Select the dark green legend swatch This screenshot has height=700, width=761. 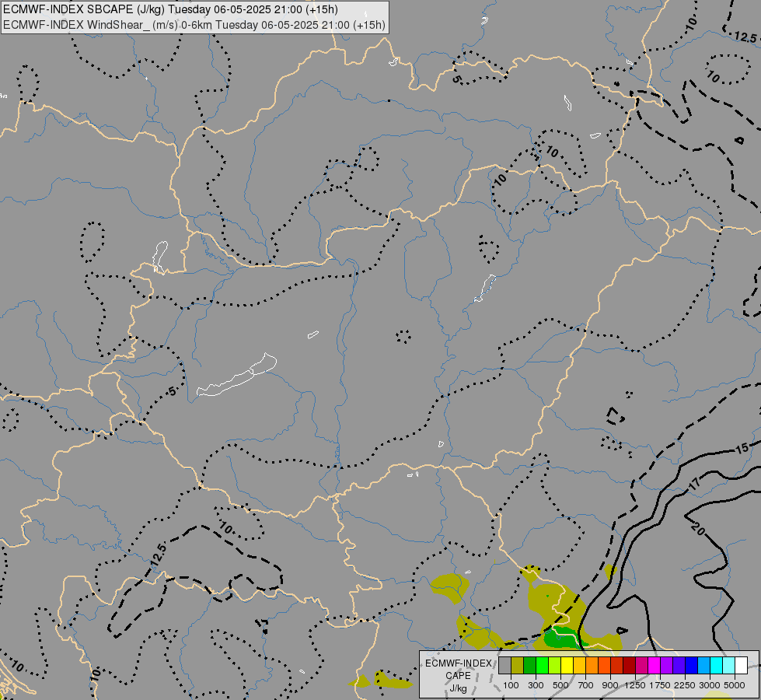[530, 665]
